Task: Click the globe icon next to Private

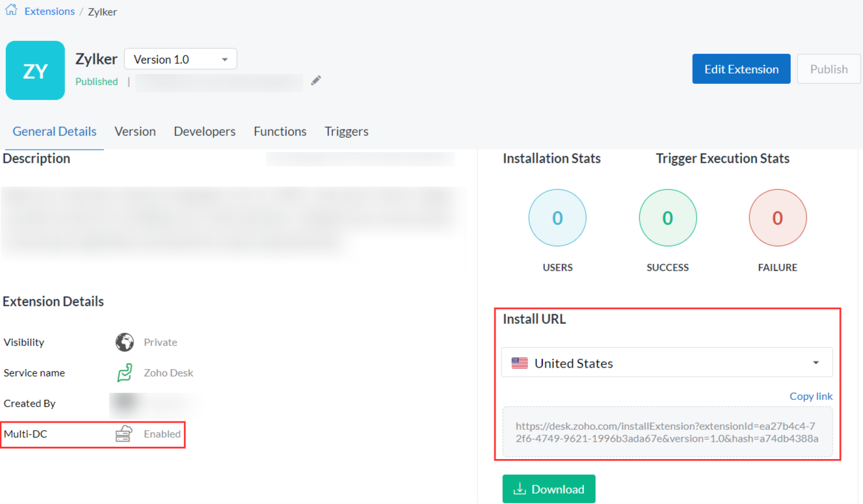Action: pos(124,342)
